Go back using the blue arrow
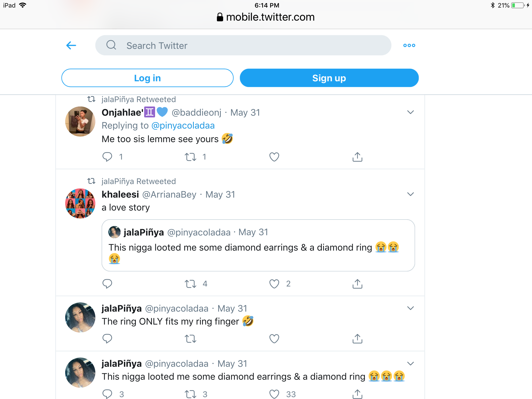 [x=71, y=45]
